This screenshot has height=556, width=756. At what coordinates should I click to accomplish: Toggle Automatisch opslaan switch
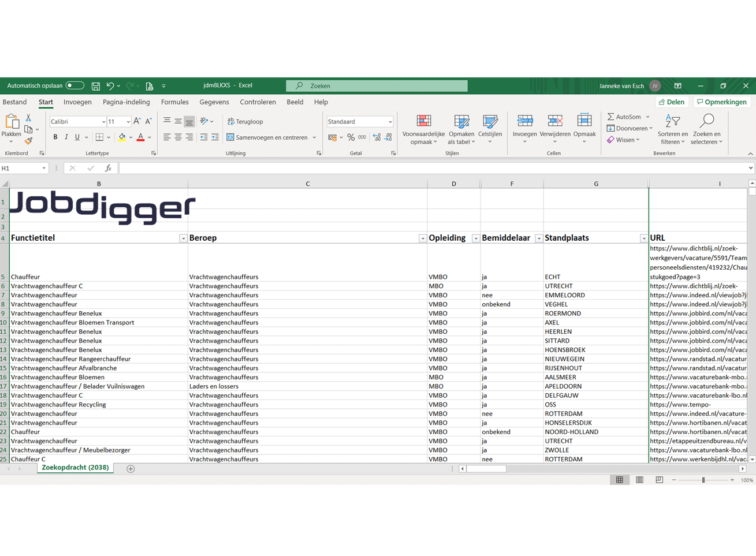coord(75,86)
